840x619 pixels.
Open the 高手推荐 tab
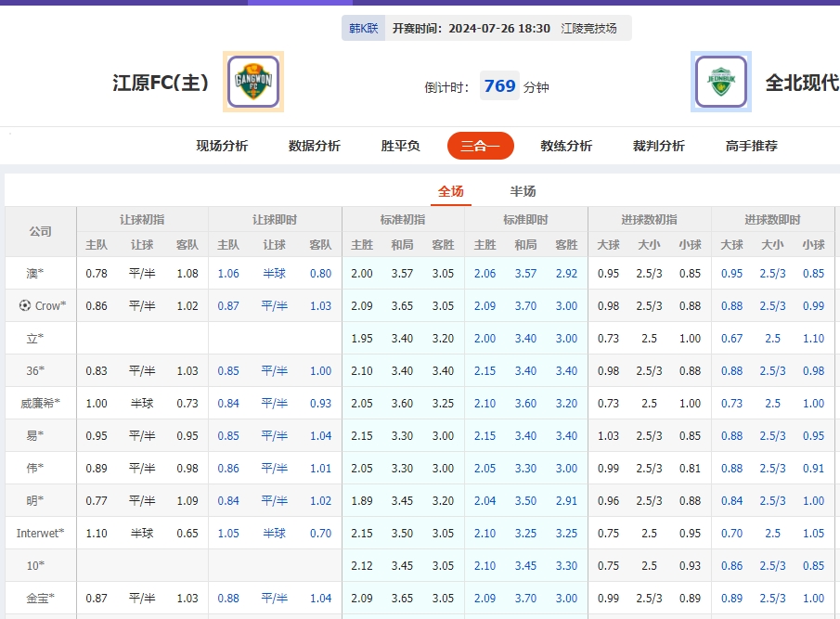point(750,146)
